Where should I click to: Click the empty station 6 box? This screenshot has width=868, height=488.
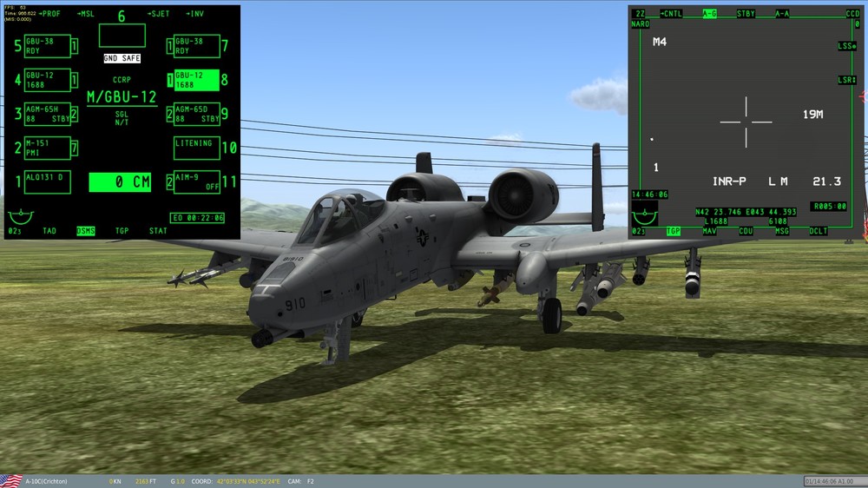[x=122, y=36]
